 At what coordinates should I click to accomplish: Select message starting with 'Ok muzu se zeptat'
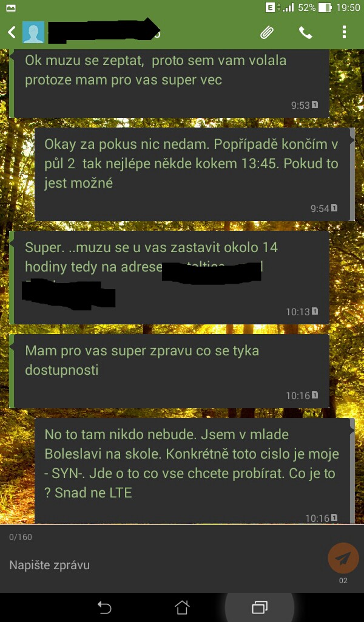[x=169, y=83]
